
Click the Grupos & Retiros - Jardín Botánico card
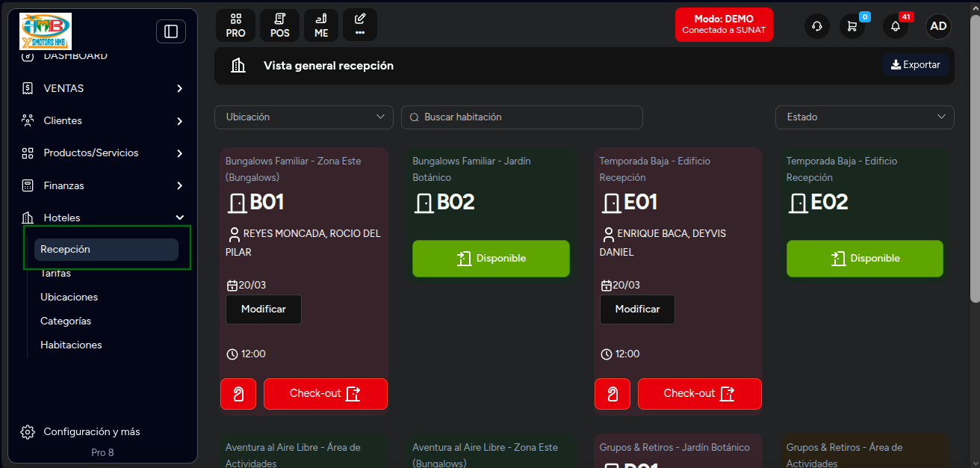(x=678, y=451)
